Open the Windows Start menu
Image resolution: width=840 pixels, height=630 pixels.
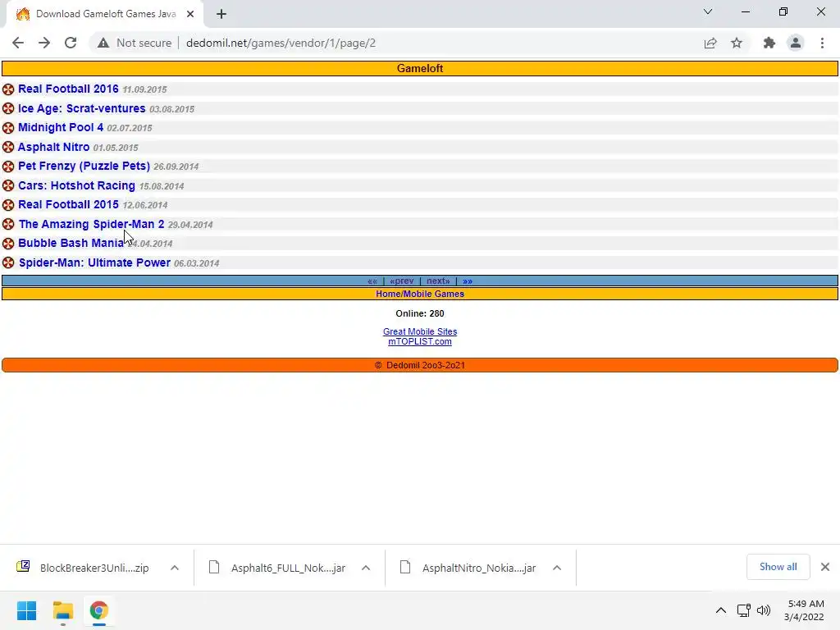pos(27,610)
